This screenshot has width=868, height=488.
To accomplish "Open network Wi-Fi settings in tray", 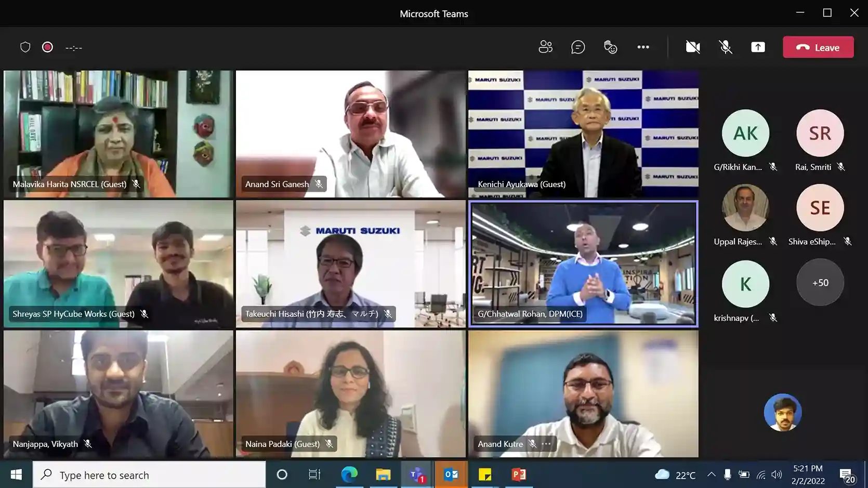I will pyautogui.click(x=761, y=474).
